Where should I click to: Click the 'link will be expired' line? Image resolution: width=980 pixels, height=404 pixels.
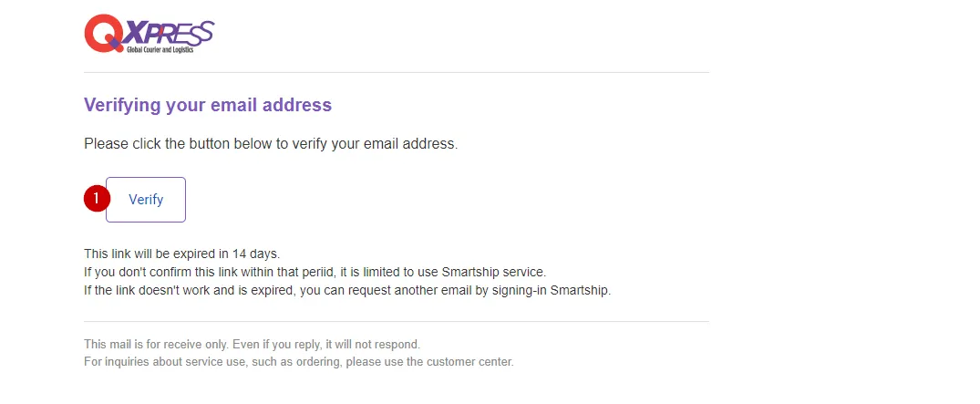(181, 254)
